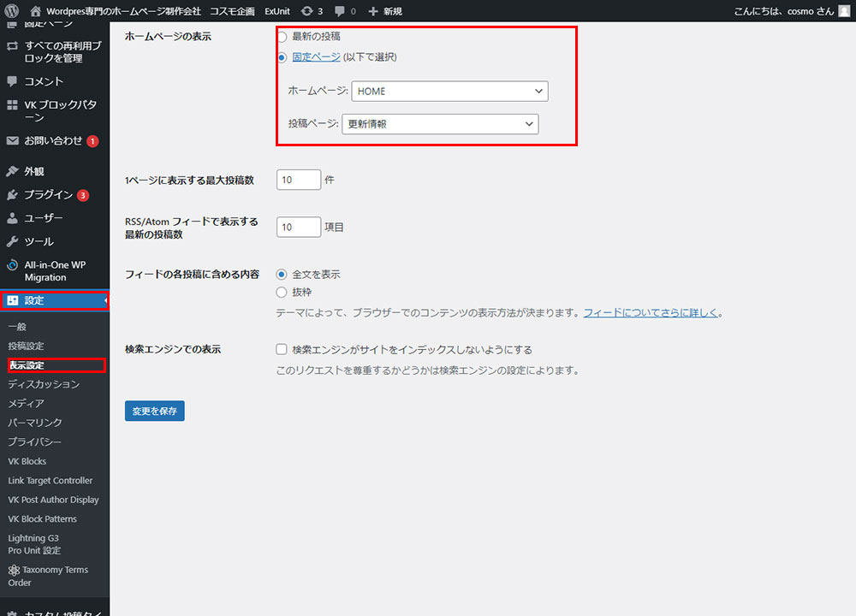Open the 投稿ページ dropdown showing 更新情報
The width and height of the screenshot is (856, 616).
click(x=440, y=124)
